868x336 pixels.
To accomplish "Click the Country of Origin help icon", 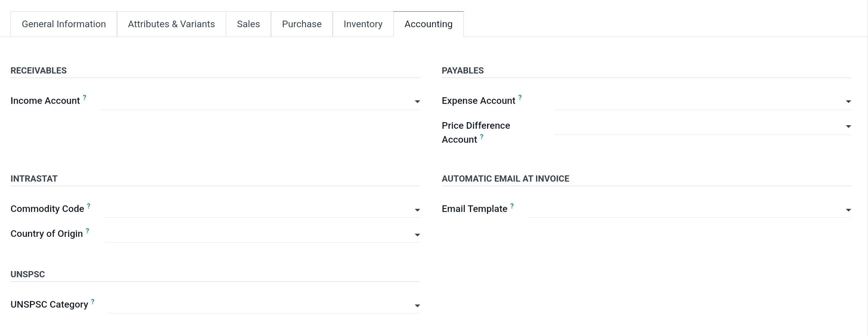I will click(x=87, y=231).
